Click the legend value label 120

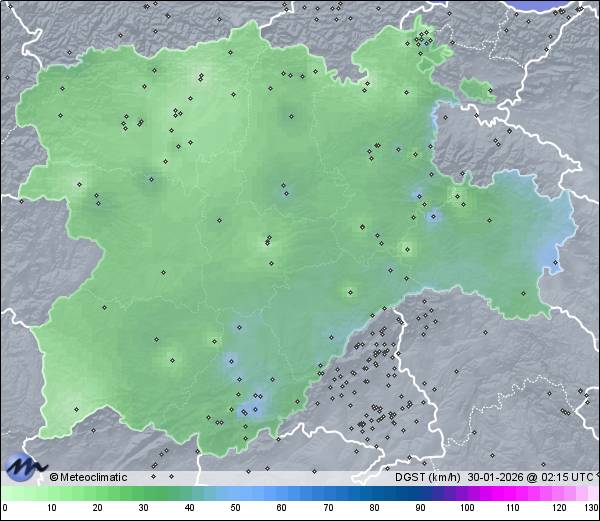click(x=557, y=509)
